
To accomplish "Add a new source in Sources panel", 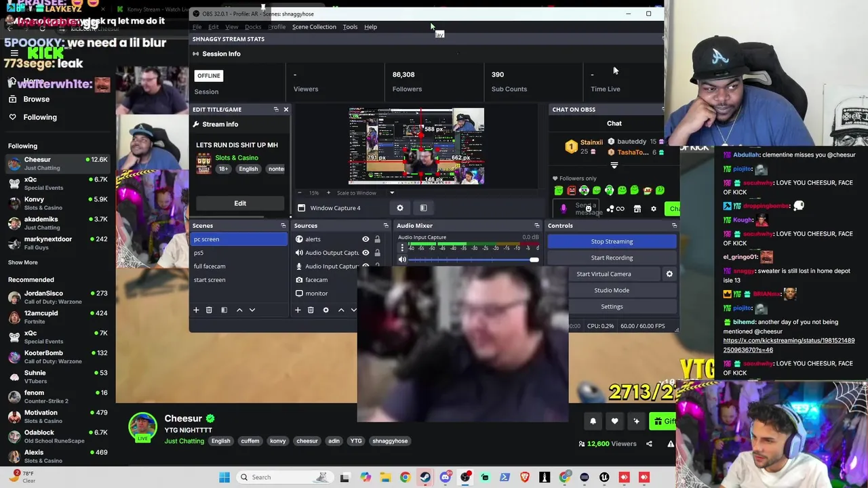I will click(x=298, y=310).
